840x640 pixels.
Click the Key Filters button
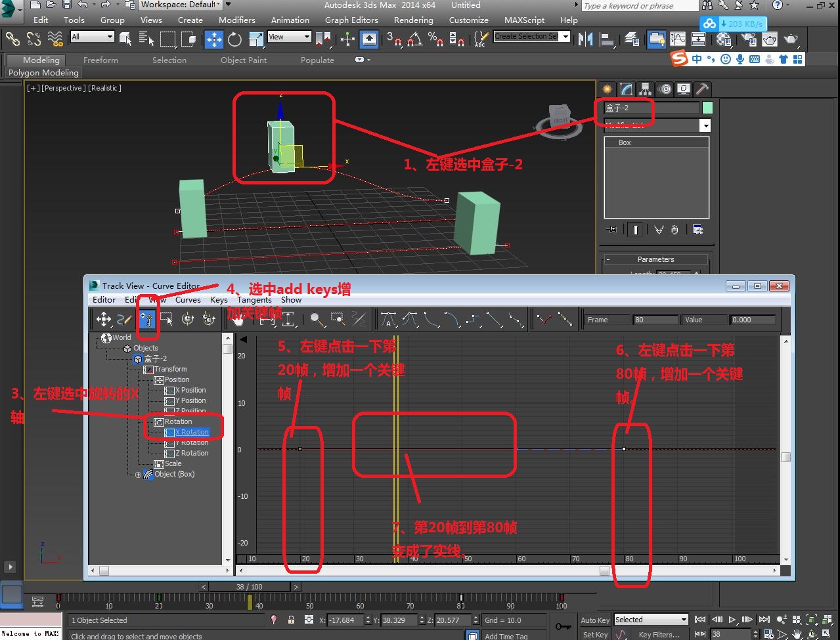click(659, 635)
